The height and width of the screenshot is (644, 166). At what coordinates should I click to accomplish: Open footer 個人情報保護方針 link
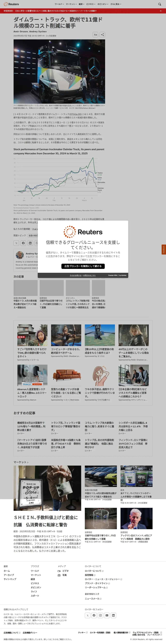click(122, 632)
